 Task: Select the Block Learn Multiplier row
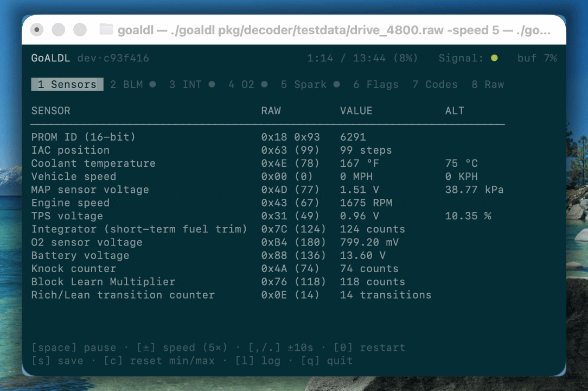268,281
